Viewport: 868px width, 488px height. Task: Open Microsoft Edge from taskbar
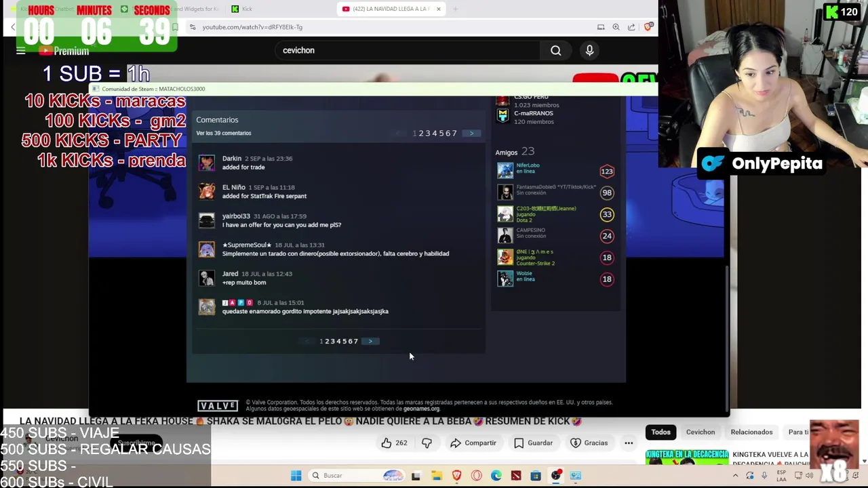coord(496,475)
